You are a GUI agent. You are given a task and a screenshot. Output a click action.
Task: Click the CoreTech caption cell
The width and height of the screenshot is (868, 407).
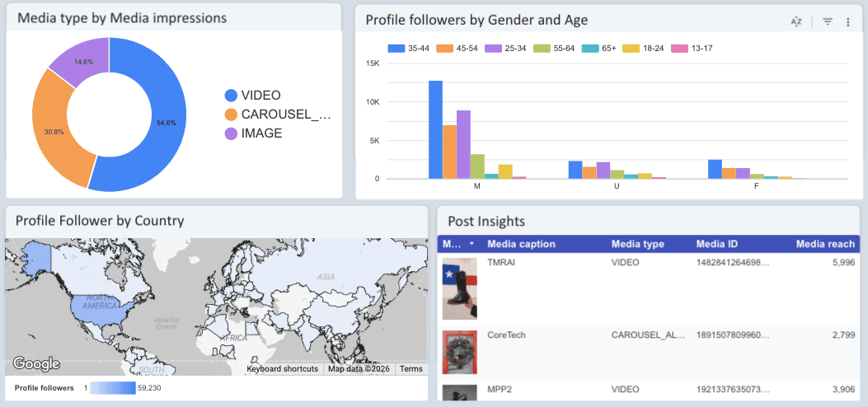(x=506, y=334)
